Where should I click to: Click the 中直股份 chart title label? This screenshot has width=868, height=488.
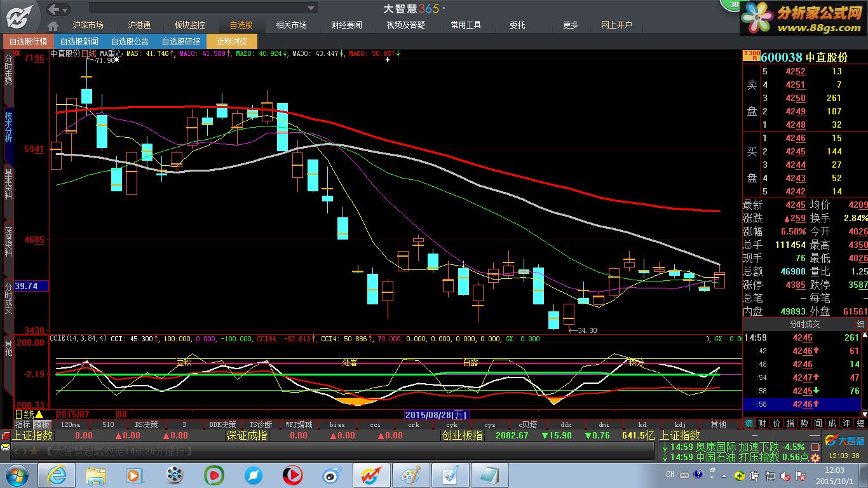click(x=65, y=53)
